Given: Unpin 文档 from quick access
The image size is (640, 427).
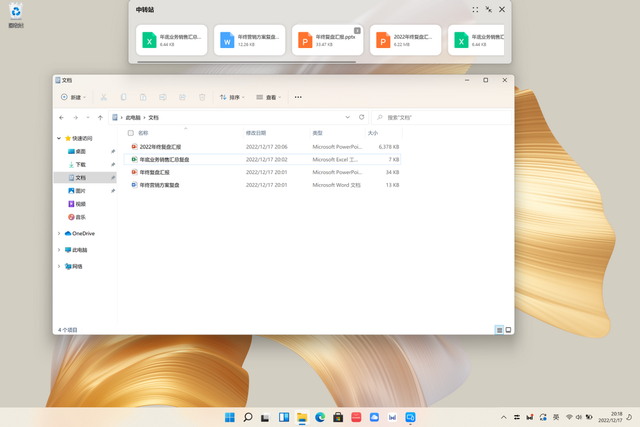Looking at the screenshot, I should [113, 178].
